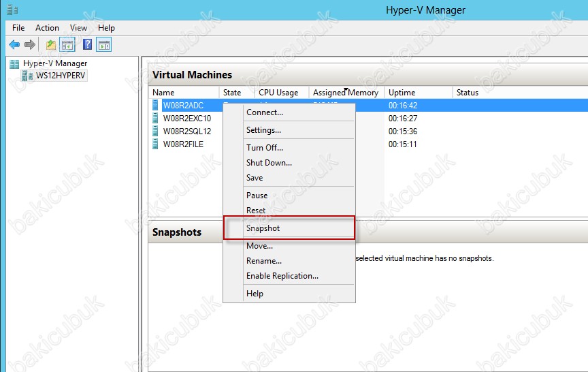Click the Up one level folder icon
The image size is (588, 372).
click(x=50, y=45)
